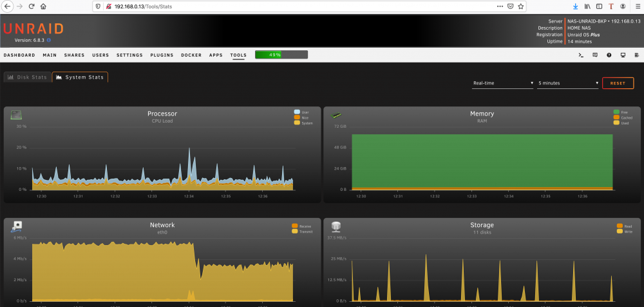Screen dimensions: 644x307
Task: Click the browser forward arrow
Action: coord(19,6)
